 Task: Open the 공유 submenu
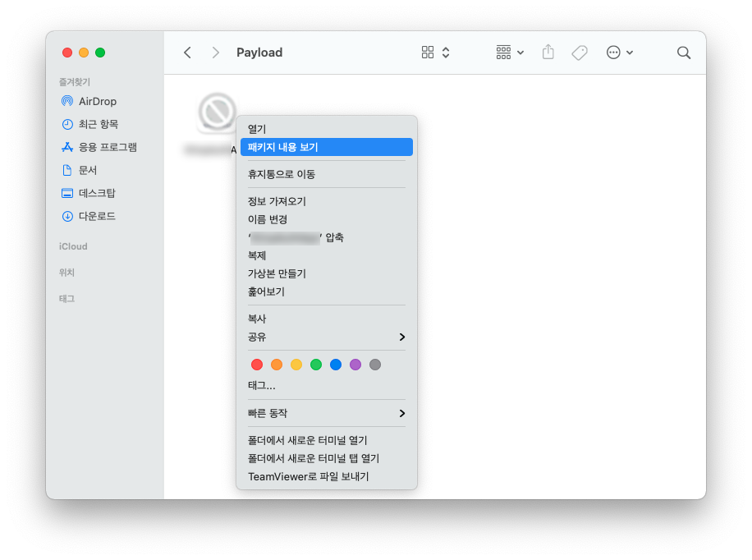[327, 337]
